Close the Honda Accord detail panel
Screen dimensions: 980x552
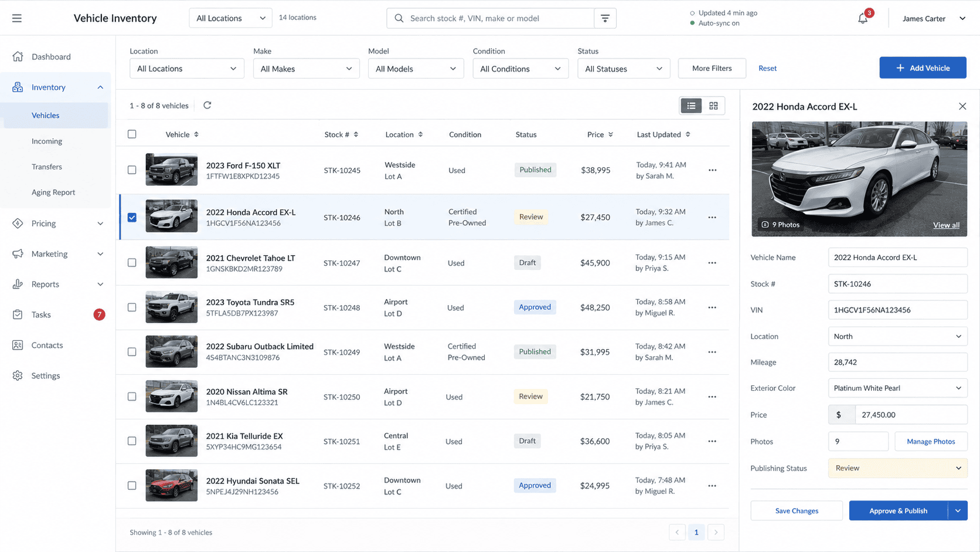coord(962,106)
